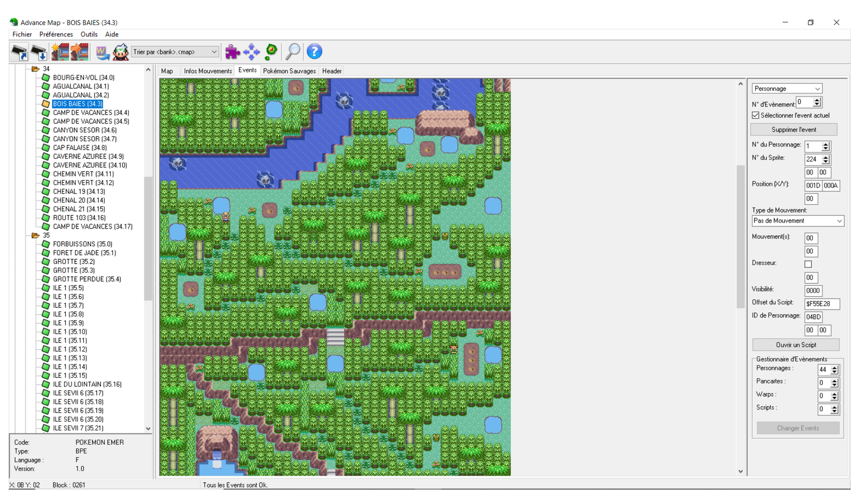
Task: Select ROUTE 103 (34.16) in tree
Action: (79, 218)
